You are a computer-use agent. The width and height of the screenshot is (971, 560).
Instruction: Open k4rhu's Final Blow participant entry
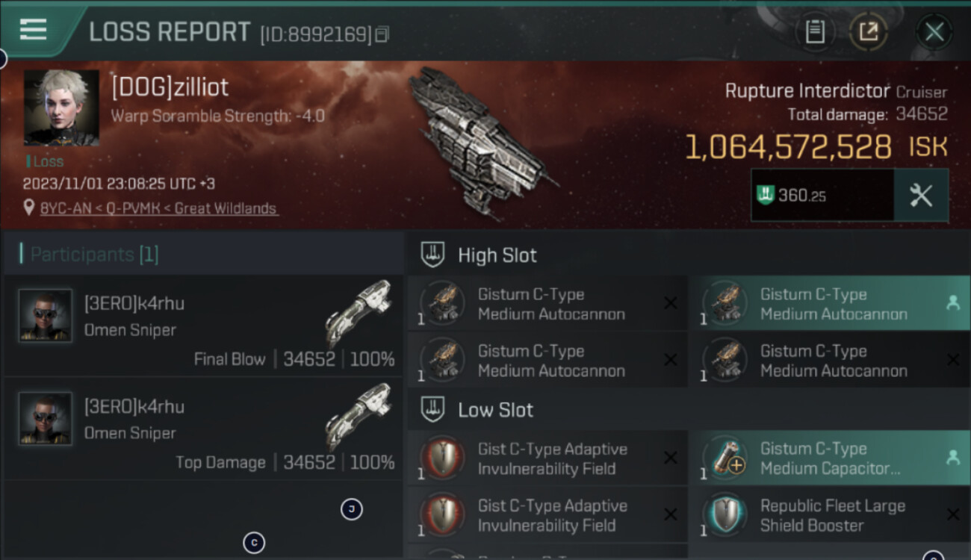(203, 326)
